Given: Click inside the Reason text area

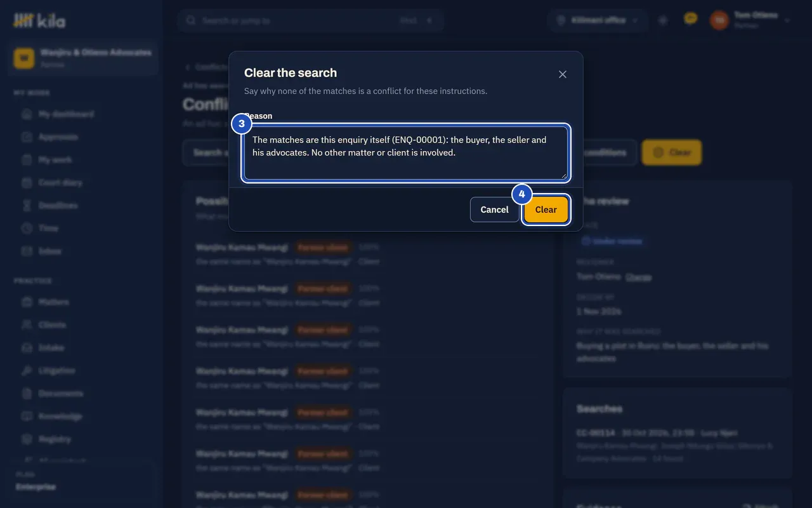Looking at the screenshot, I should (x=406, y=152).
